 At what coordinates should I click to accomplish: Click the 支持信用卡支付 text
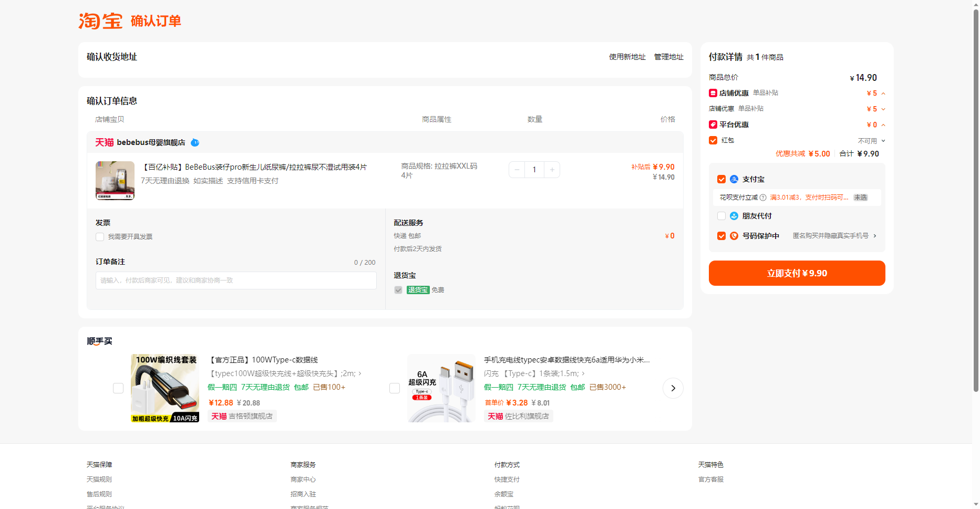pyautogui.click(x=253, y=181)
